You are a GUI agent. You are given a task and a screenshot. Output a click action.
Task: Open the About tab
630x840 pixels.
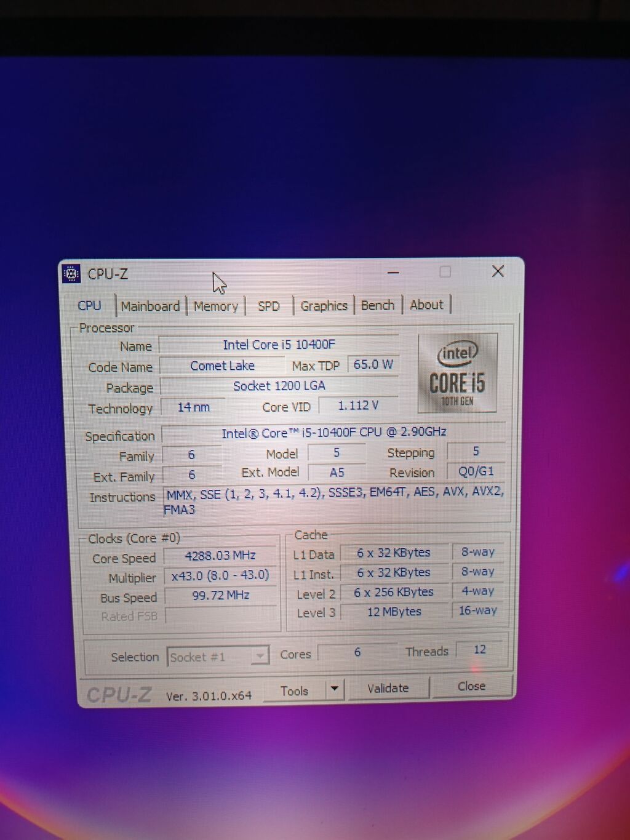click(x=426, y=305)
